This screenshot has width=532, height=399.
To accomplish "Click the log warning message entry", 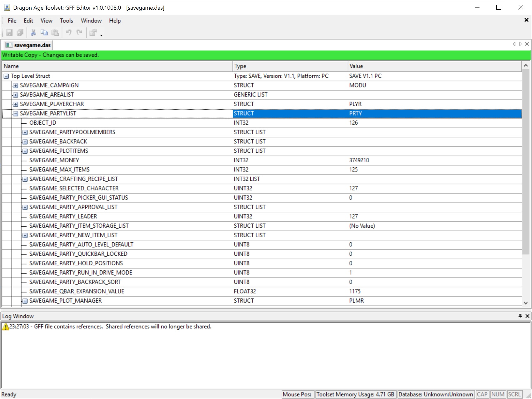I will point(107,327).
